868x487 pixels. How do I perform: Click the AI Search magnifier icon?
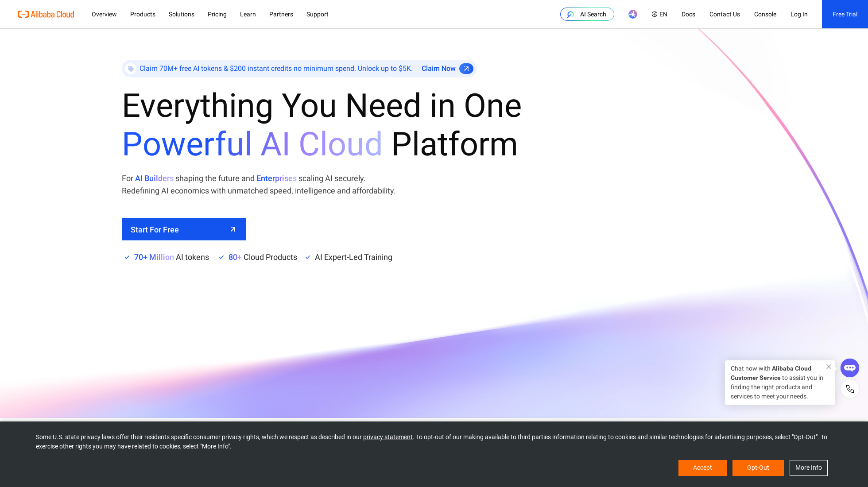click(570, 14)
